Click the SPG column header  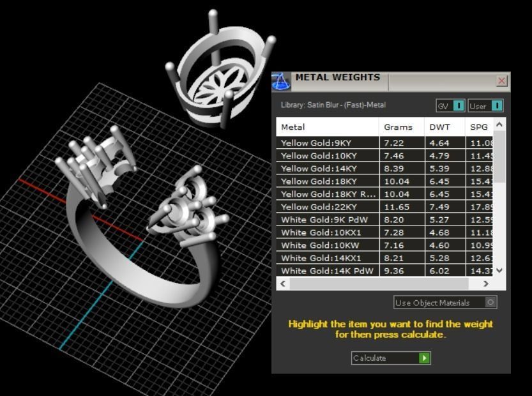coord(479,127)
